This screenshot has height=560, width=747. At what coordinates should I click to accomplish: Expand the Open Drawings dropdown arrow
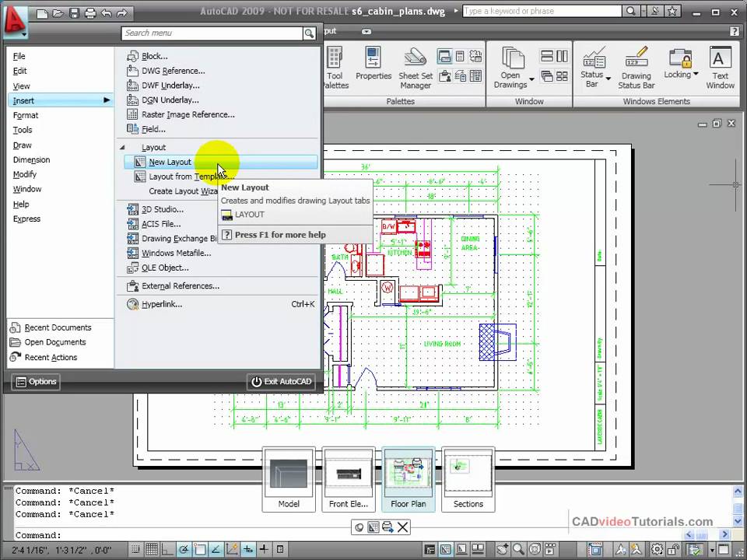pyautogui.click(x=531, y=79)
